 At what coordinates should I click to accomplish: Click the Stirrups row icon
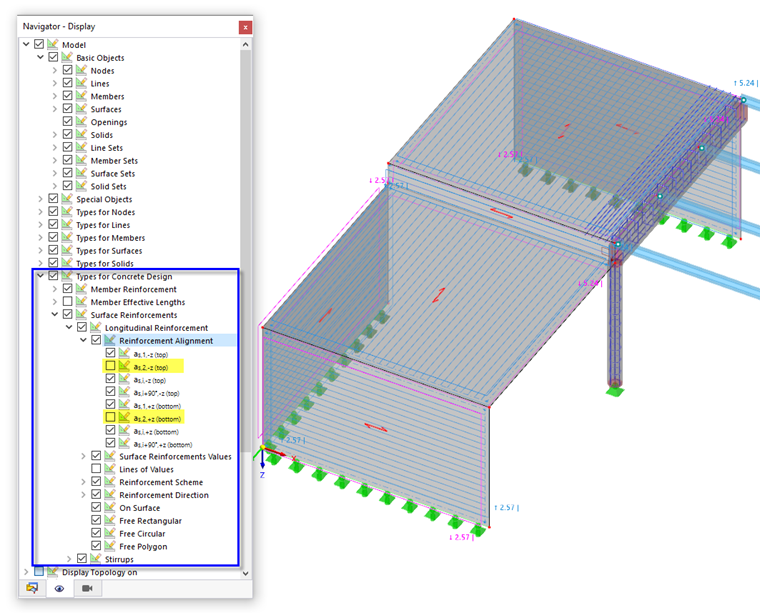tap(96, 559)
